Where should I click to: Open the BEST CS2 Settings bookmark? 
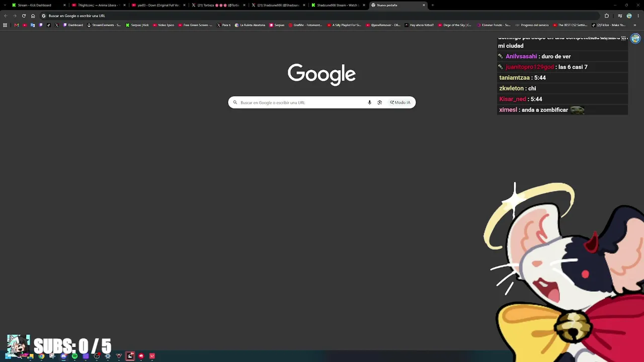[x=570, y=25]
